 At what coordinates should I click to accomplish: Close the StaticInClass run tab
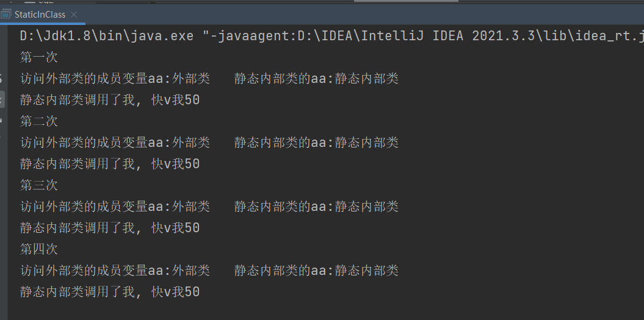74,15
